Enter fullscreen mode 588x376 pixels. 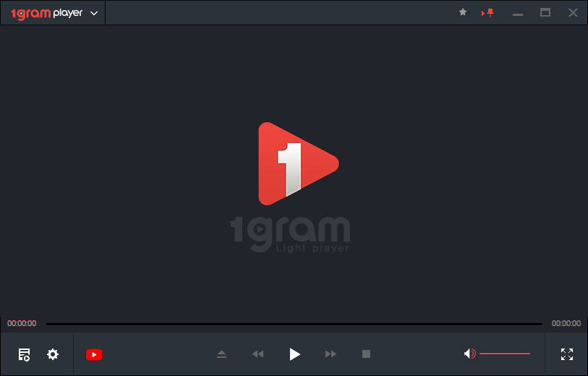[567, 354]
